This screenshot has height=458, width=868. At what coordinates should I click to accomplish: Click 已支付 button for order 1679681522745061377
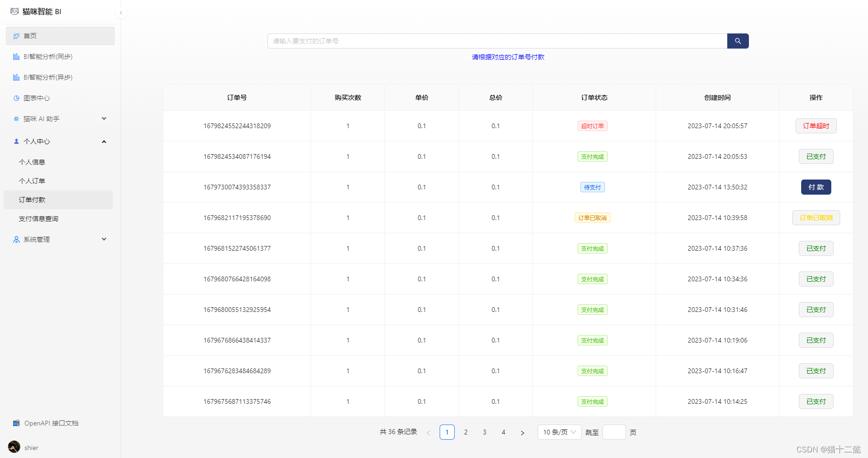[x=816, y=248]
